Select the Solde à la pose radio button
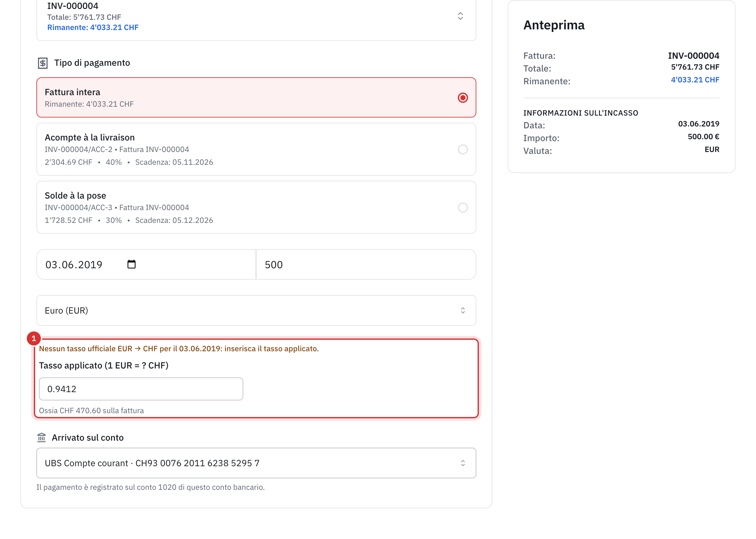Viewport: 756px width, 539px height. click(463, 208)
